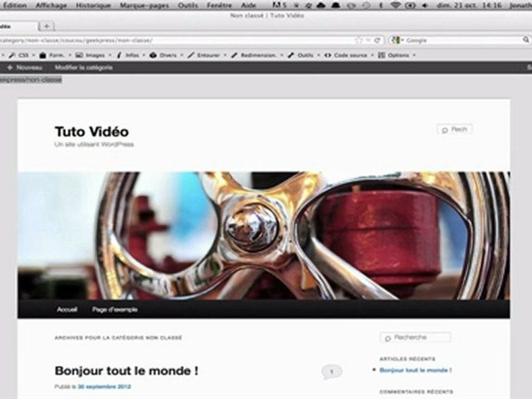The height and width of the screenshot is (399, 532).
Task: Open the search engine selector dropdown
Action: pyautogui.click(x=398, y=40)
